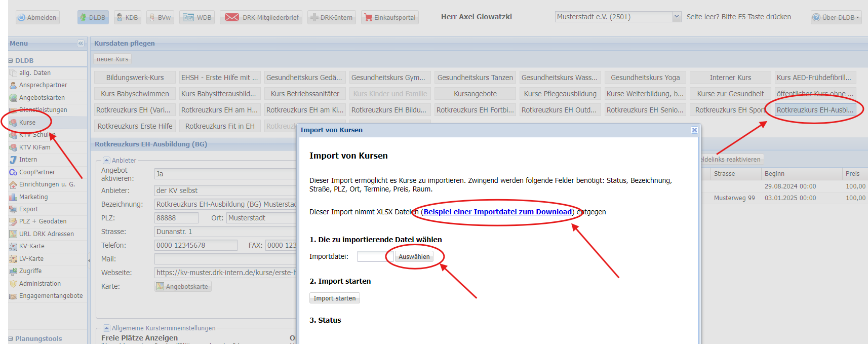
Task: Collapse the Anbieter section
Action: coord(106,161)
